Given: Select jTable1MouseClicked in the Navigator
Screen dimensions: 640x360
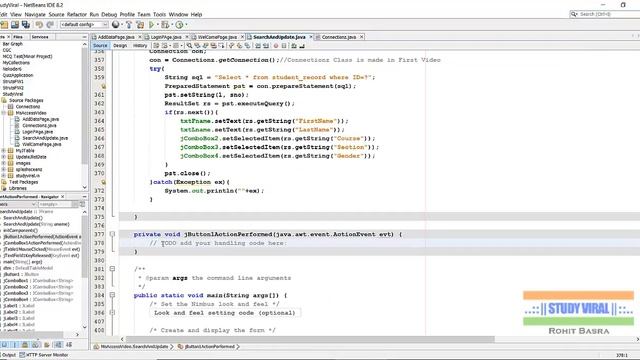Looking at the screenshot, I should point(42,249).
